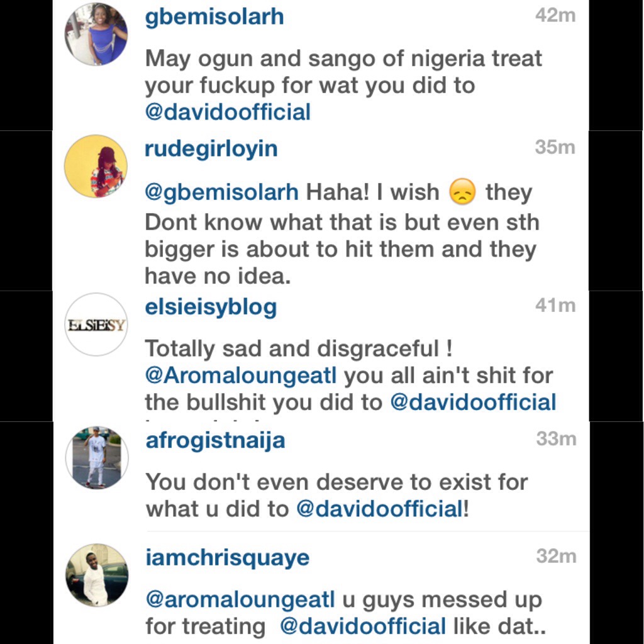Tap @davidoofficial in elsieisyblog's comment
The height and width of the screenshot is (644, 644).
click(473, 402)
